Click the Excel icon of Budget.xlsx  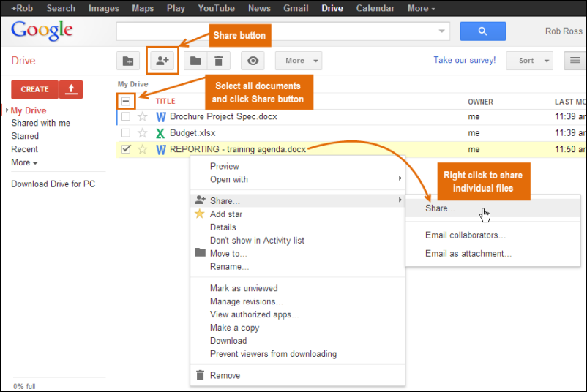pos(160,133)
